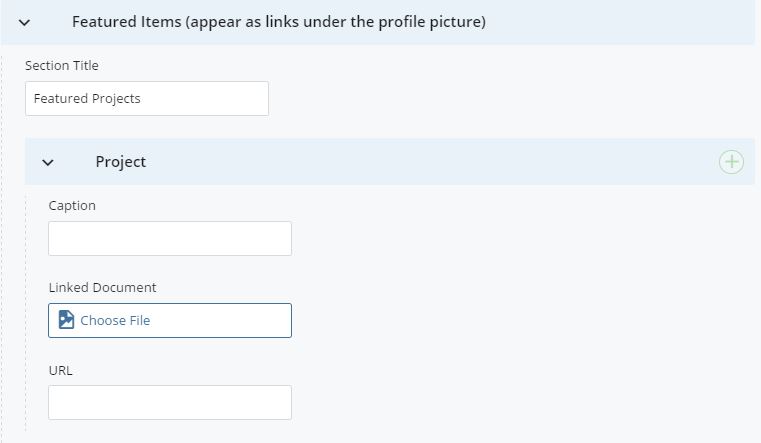Click the Linked Document label

[x=102, y=287]
